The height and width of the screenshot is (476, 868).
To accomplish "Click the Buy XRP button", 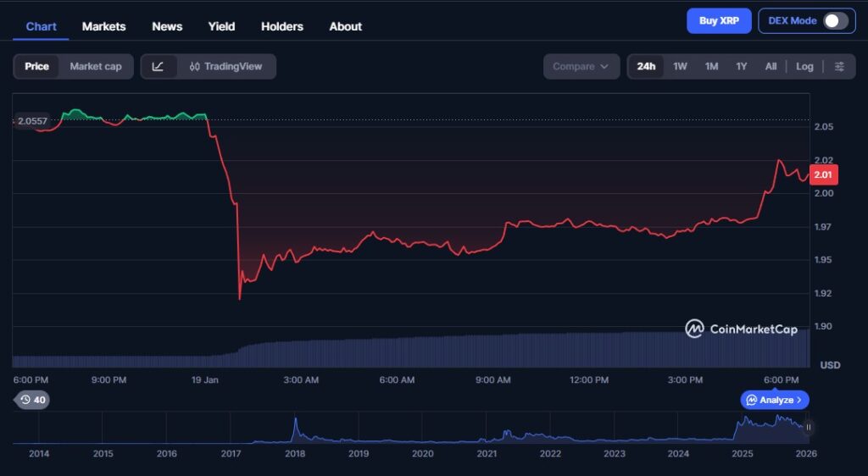I will pyautogui.click(x=719, y=21).
